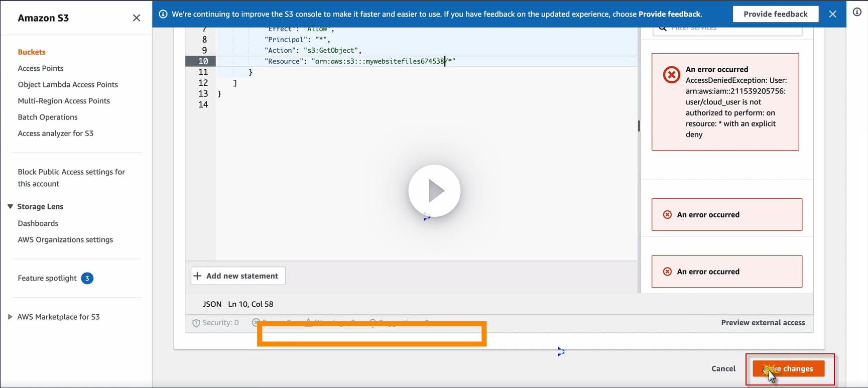Click the Feature spotlight badge showing 3

(87, 278)
